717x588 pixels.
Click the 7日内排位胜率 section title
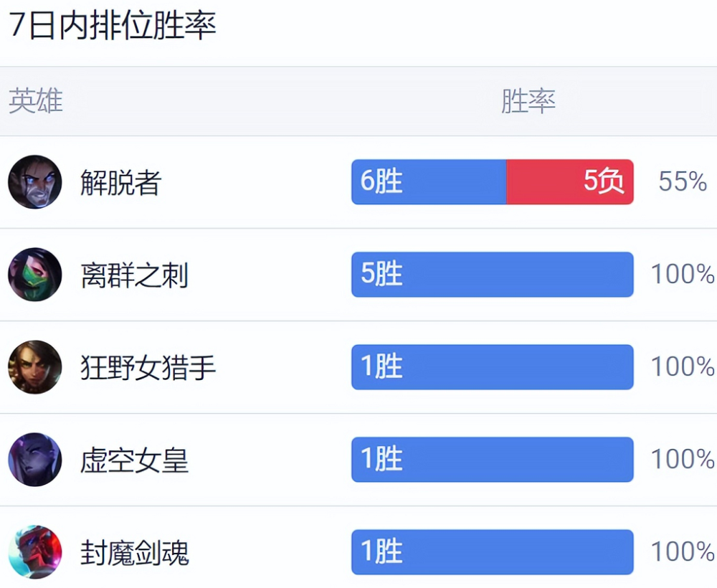tap(112, 27)
